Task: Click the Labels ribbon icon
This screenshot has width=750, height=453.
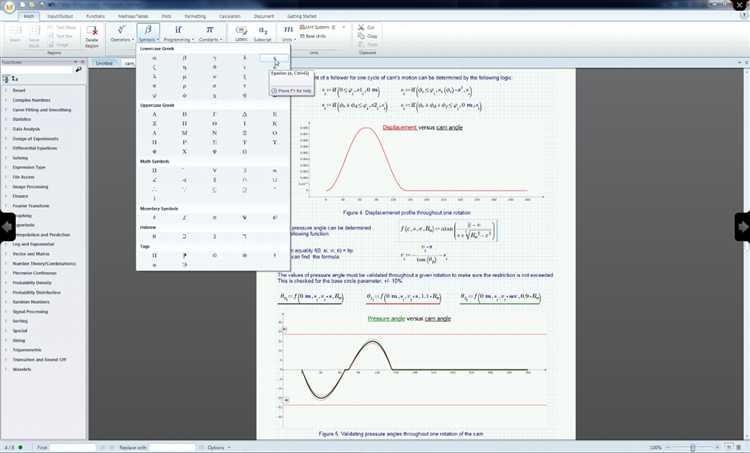Action: point(241,33)
